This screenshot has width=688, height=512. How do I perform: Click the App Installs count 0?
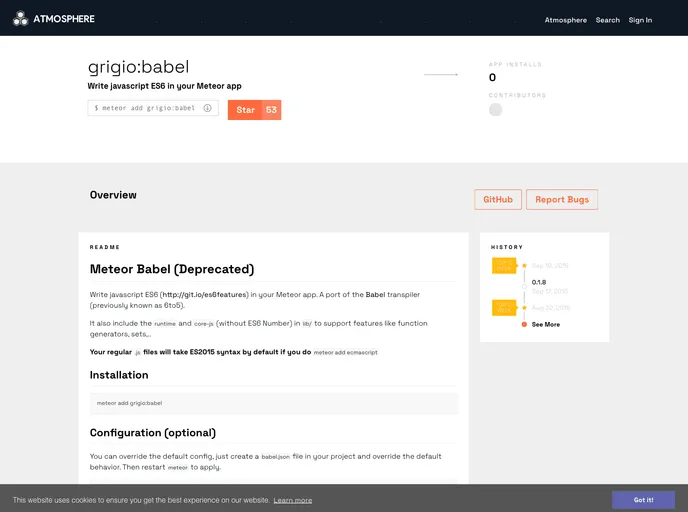[492, 78]
